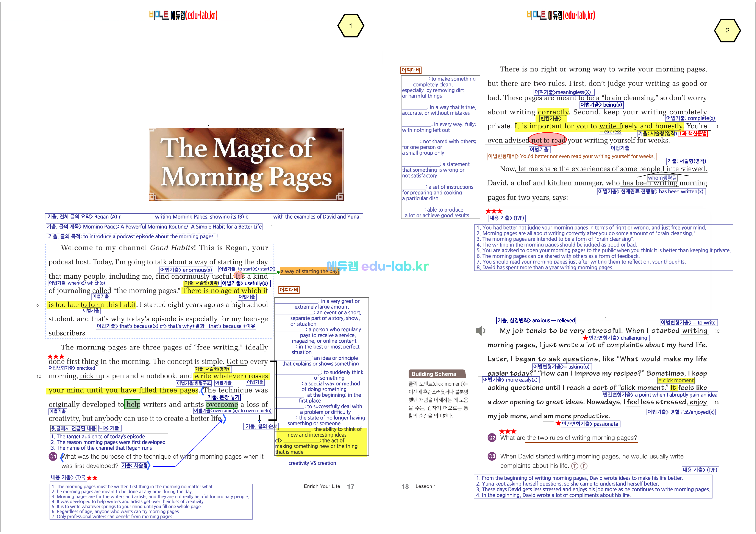Click The Magic of Morning Pages title image
The height and width of the screenshot is (534, 756).
click(246, 164)
